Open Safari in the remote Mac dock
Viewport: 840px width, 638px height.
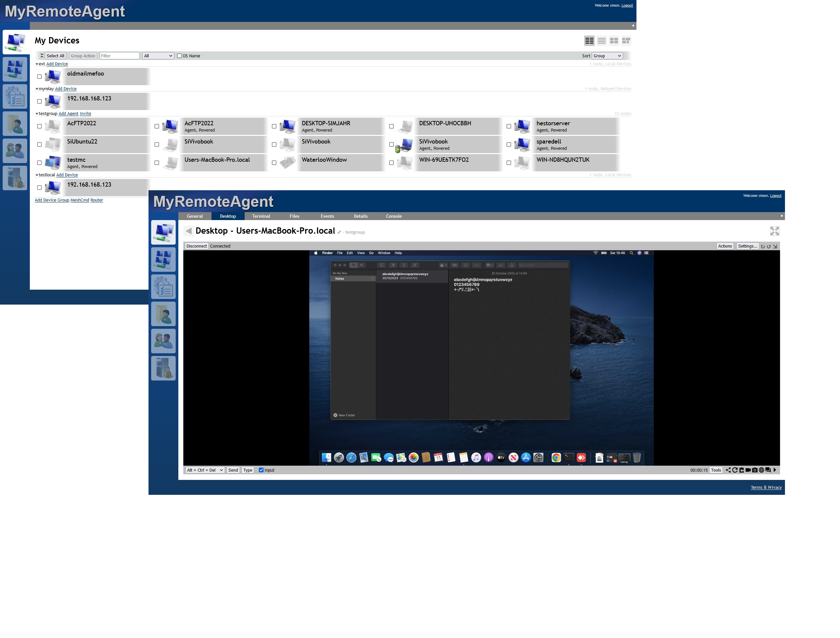[x=351, y=458]
